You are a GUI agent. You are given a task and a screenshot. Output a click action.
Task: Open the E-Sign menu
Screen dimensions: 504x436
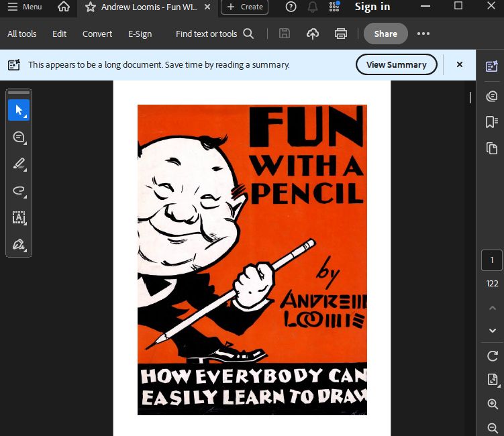click(x=140, y=34)
